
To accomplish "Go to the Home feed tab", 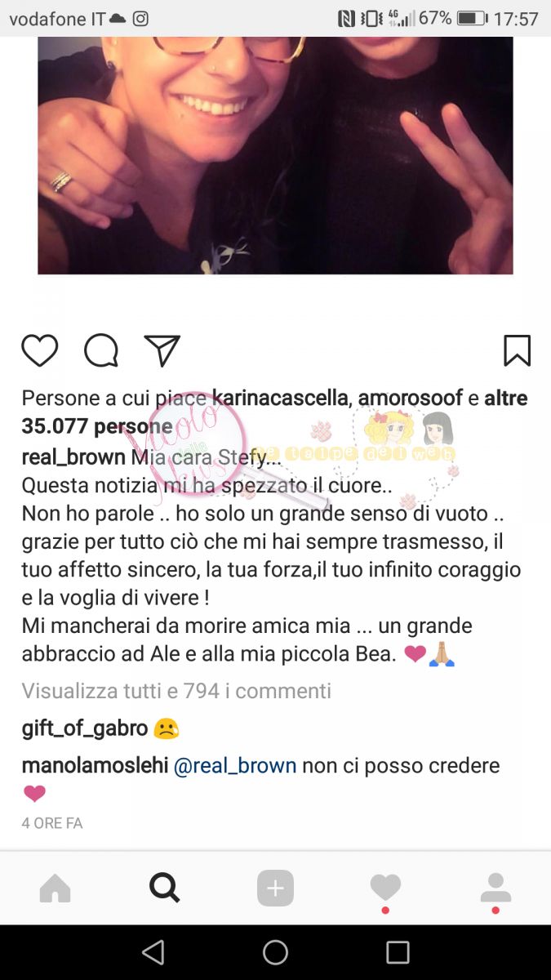I will tap(56, 889).
